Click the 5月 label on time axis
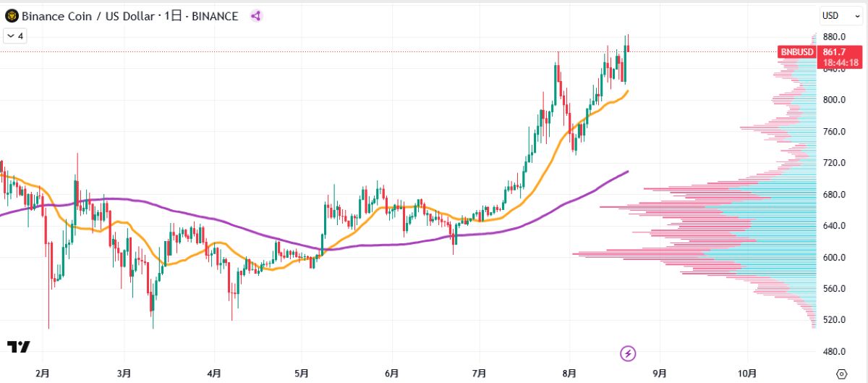 click(302, 374)
